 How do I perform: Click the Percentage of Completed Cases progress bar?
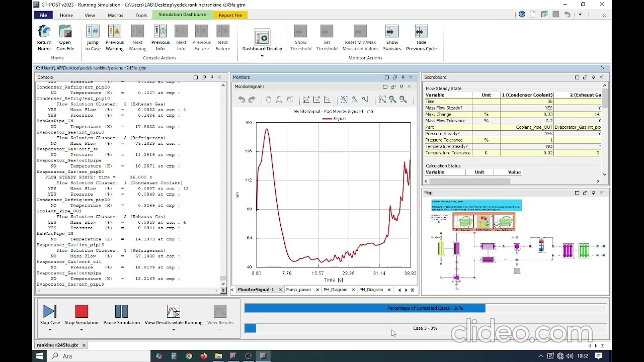coord(425,308)
